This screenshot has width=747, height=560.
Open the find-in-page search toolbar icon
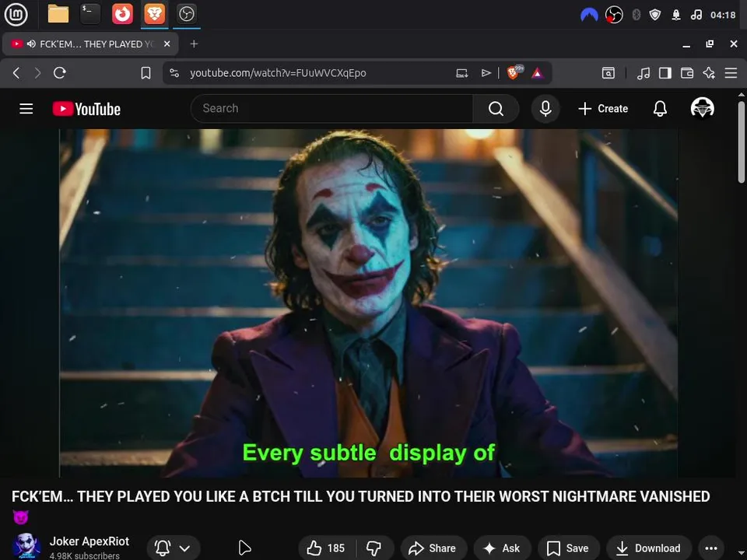(x=608, y=73)
